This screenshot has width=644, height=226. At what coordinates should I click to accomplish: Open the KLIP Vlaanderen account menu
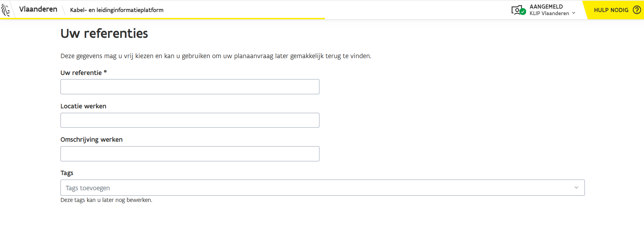point(549,13)
